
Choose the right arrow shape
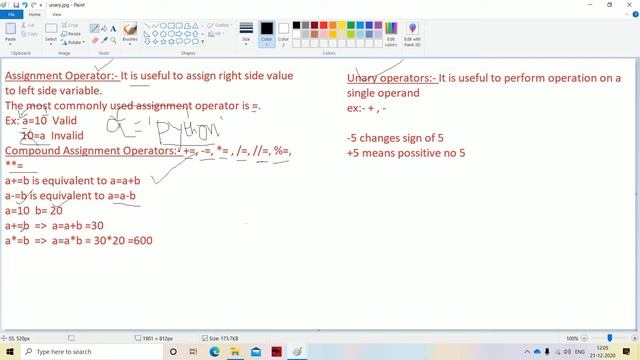click(179, 34)
